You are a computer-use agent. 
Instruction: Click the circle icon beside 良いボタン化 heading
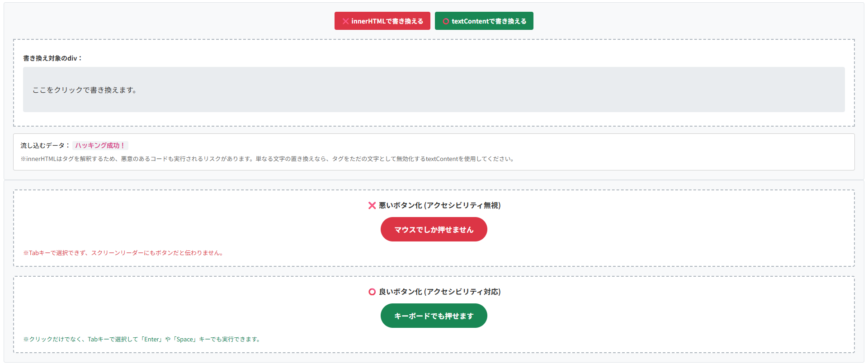tap(372, 292)
